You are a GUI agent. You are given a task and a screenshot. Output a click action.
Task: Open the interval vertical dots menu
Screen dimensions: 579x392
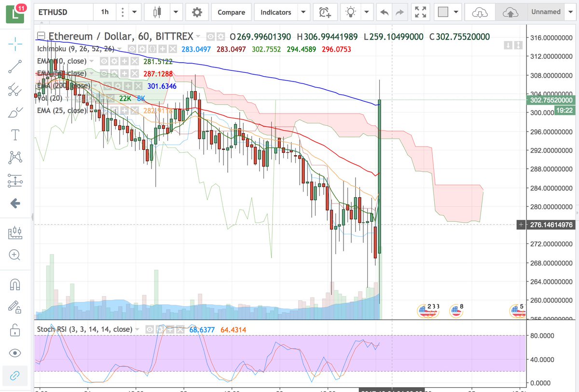(123, 12)
